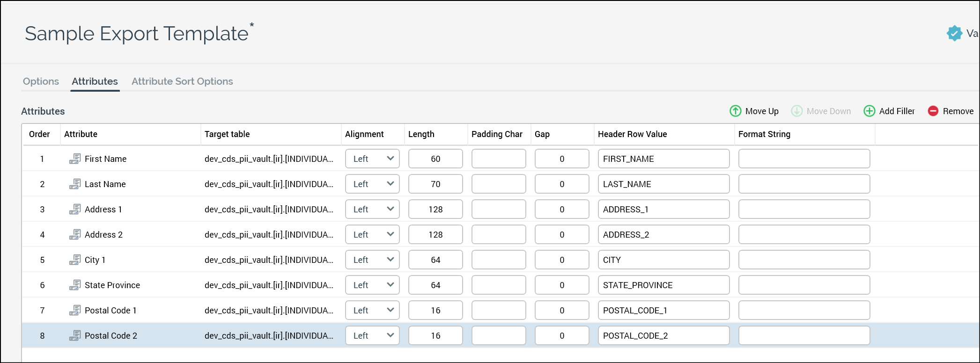Expand Alignment dropdown for Address 2
980x363 pixels.
[x=372, y=234]
